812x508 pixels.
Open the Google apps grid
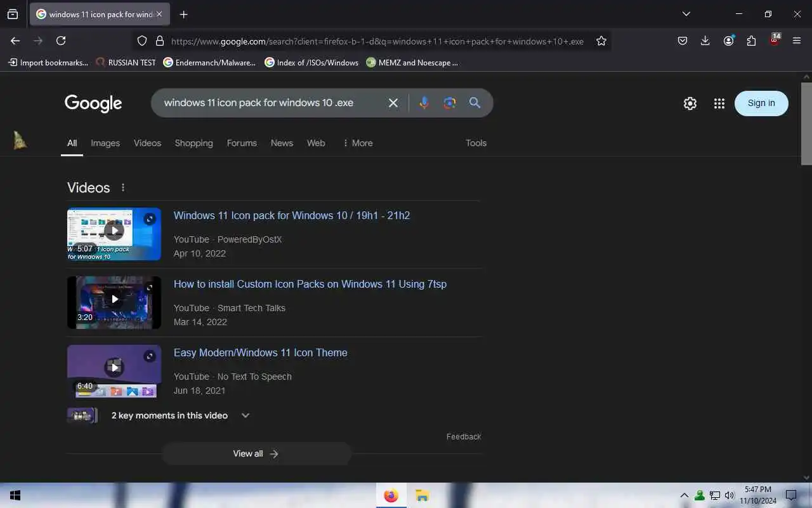click(719, 104)
